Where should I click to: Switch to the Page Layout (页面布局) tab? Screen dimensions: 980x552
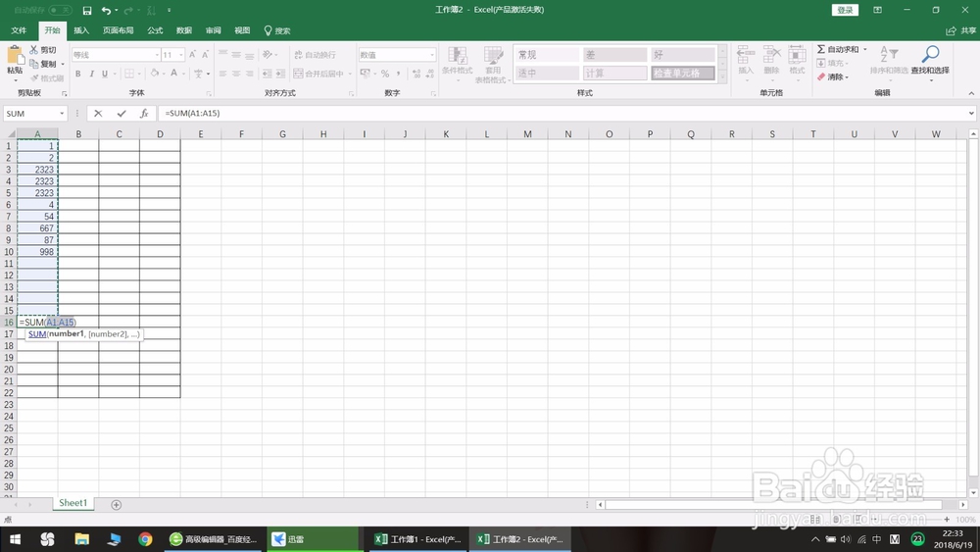pos(119,30)
